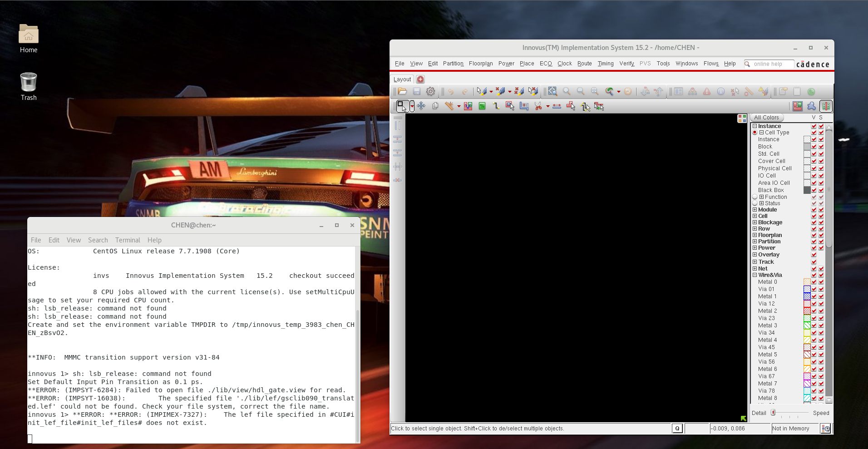The width and height of the screenshot is (868, 449).
Task: Select the Fit to screen zoom icon
Action: pyautogui.click(x=553, y=92)
